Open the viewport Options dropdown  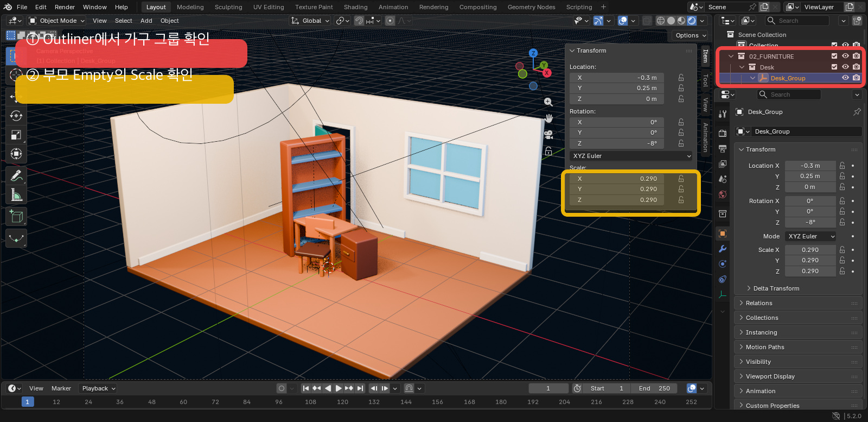[691, 35]
